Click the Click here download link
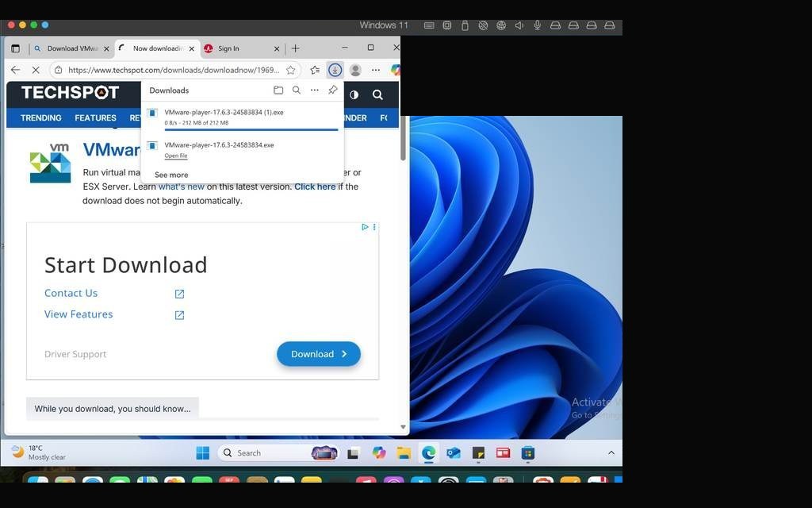The image size is (812, 508). pos(315,187)
